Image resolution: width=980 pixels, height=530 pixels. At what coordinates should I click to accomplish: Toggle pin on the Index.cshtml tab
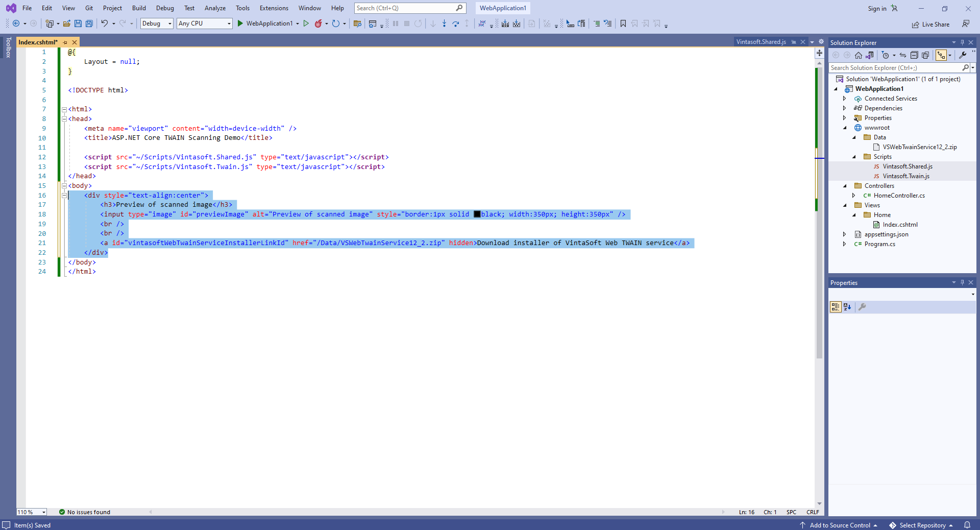(x=65, y=42)
